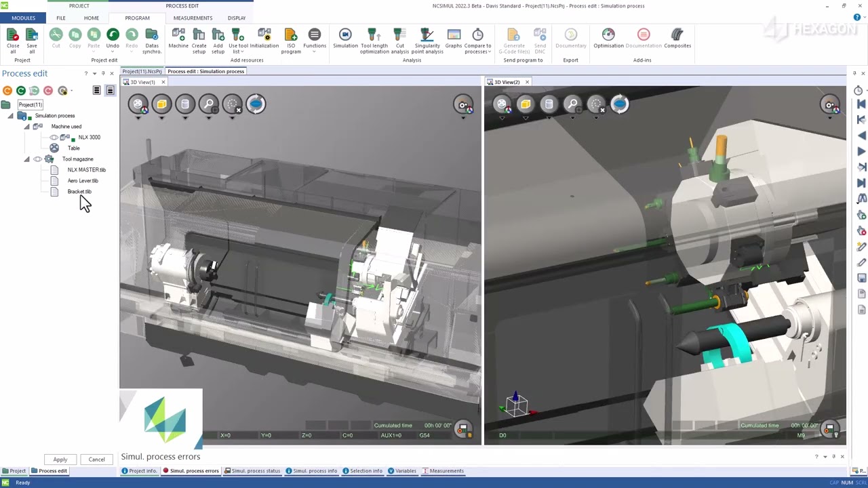Add an ISO program
This screenshot has width=868, height=488.
(x=291, y=40)
